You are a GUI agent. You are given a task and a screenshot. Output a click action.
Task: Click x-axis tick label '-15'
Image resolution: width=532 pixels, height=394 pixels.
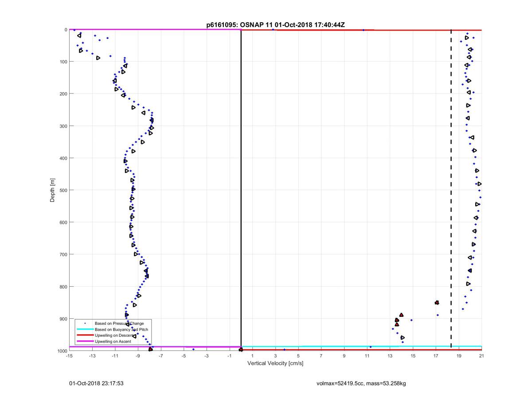(x=69, y=355)
